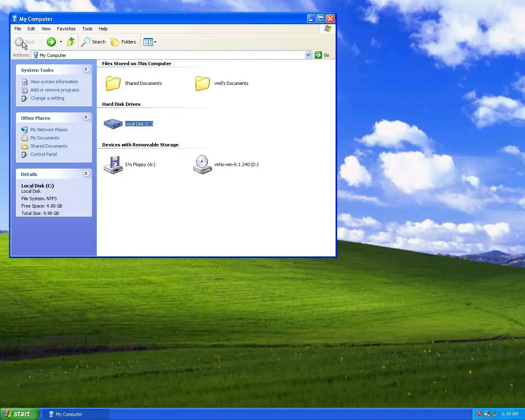The height and width of the screenshot is (420, 525).
Task: Click the virtio-win-0.1.240 (D:) label
Action: coord(236,164)
